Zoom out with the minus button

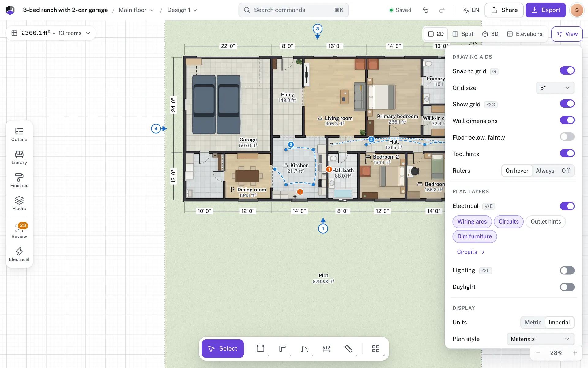point(538,353)
